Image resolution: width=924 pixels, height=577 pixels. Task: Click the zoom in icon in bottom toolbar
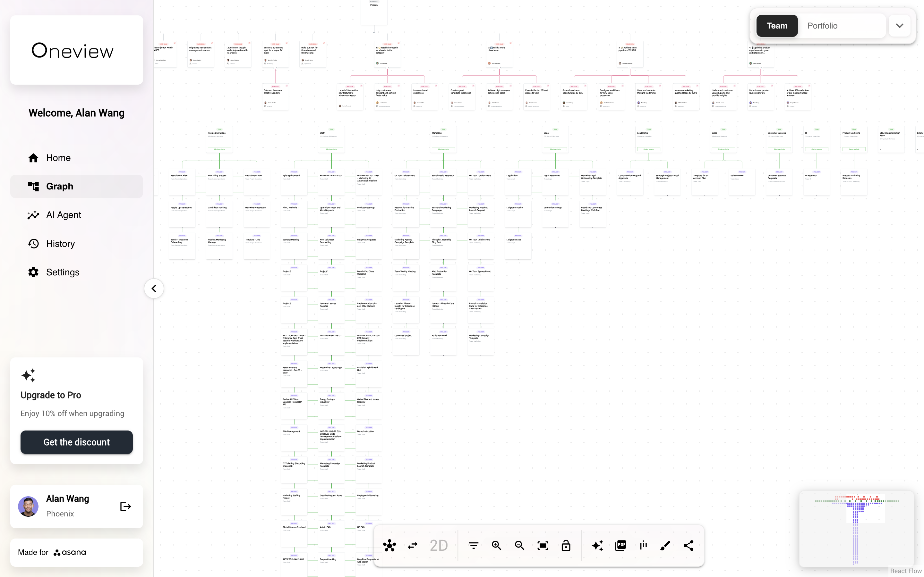[x=496, y=545]
